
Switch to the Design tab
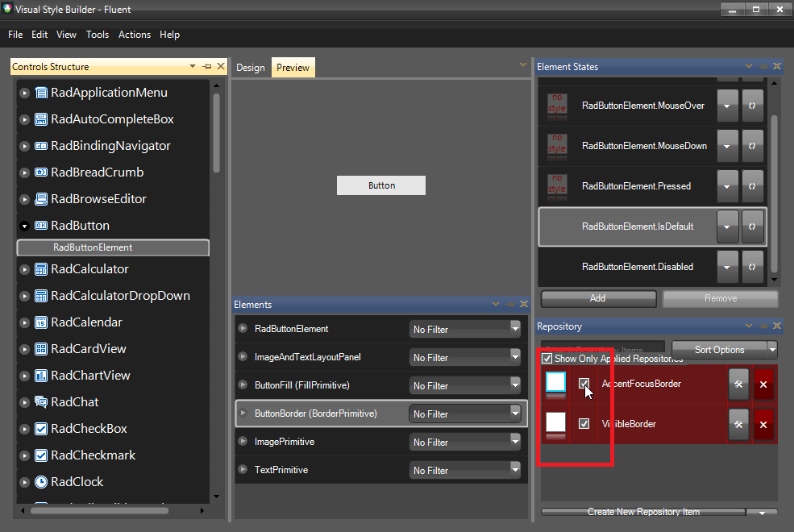coord(251,67)
